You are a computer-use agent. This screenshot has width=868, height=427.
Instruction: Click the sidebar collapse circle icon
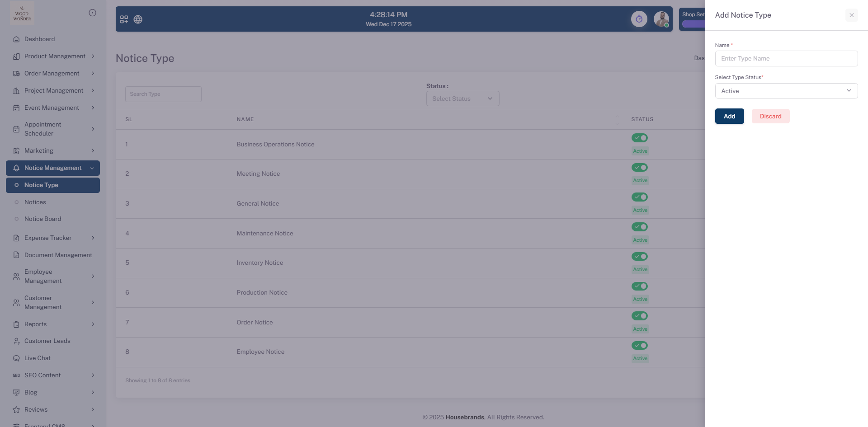pos(92,13)
